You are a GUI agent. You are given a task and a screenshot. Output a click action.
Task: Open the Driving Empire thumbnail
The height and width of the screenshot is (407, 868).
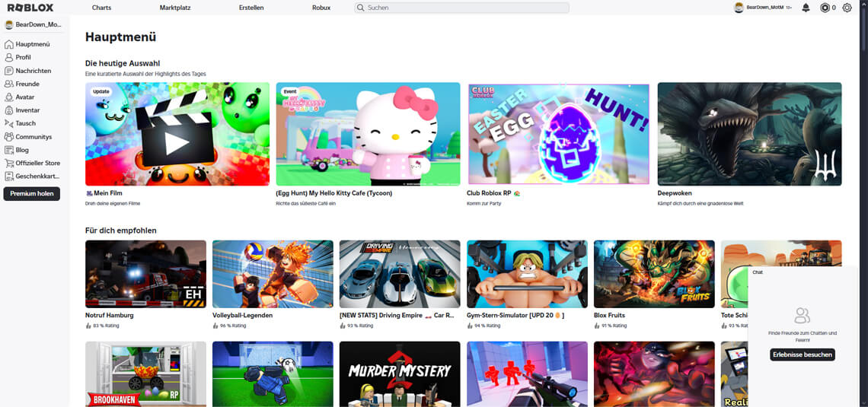click(x=400, y=274)
